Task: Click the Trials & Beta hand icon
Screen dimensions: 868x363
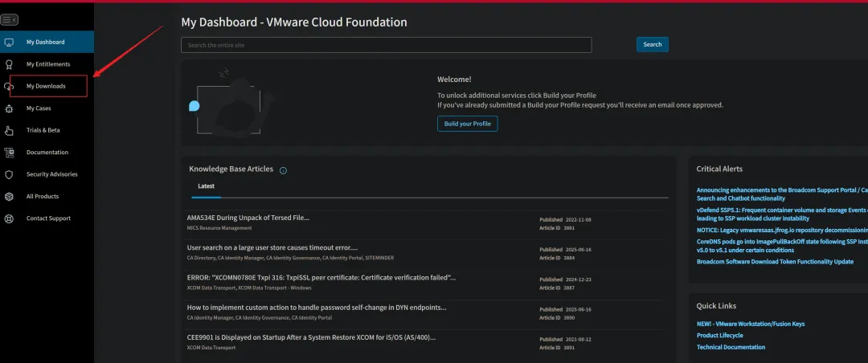Action: (10, 130)
